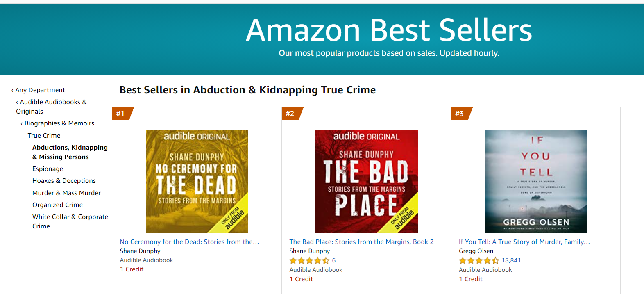The width and height of the screenshot is (644, 294).
Task: Open No Ceremony for the Dead title link
Action: (x=189, y=242)
